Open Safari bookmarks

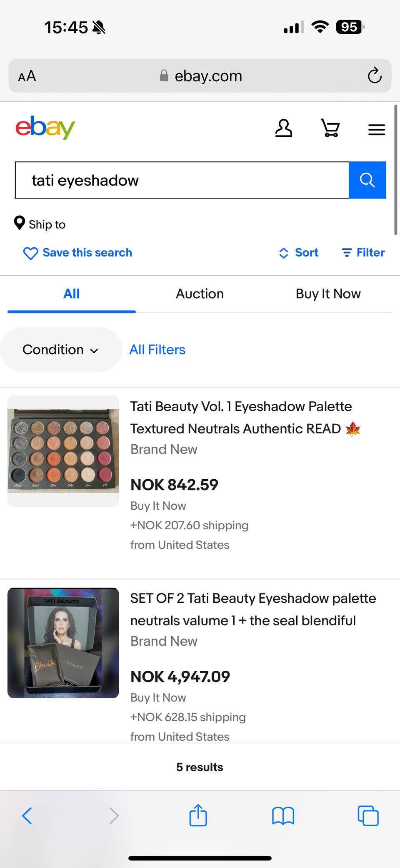283,816
